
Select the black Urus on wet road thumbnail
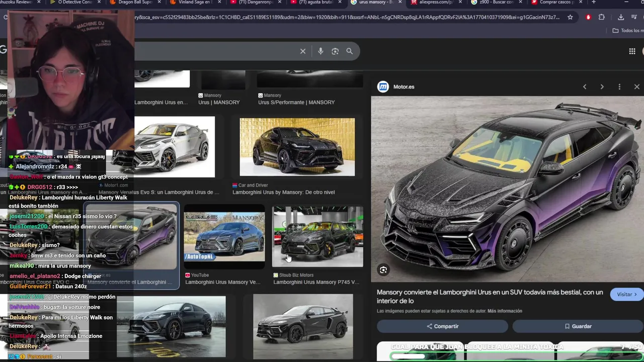tap(171, 326)
